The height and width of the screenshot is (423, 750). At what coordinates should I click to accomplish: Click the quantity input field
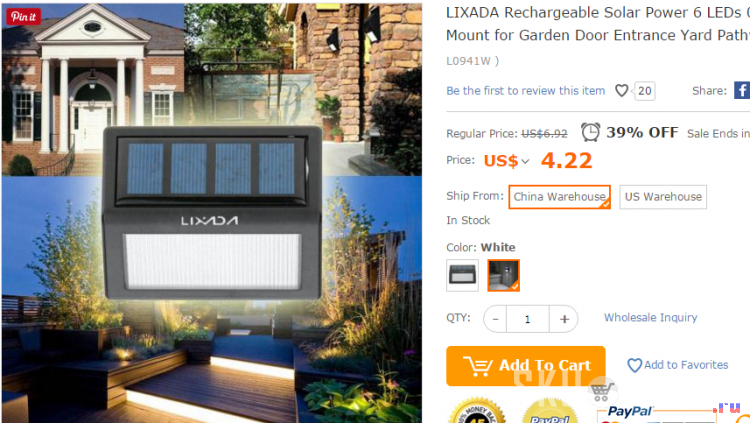(528, 319)
